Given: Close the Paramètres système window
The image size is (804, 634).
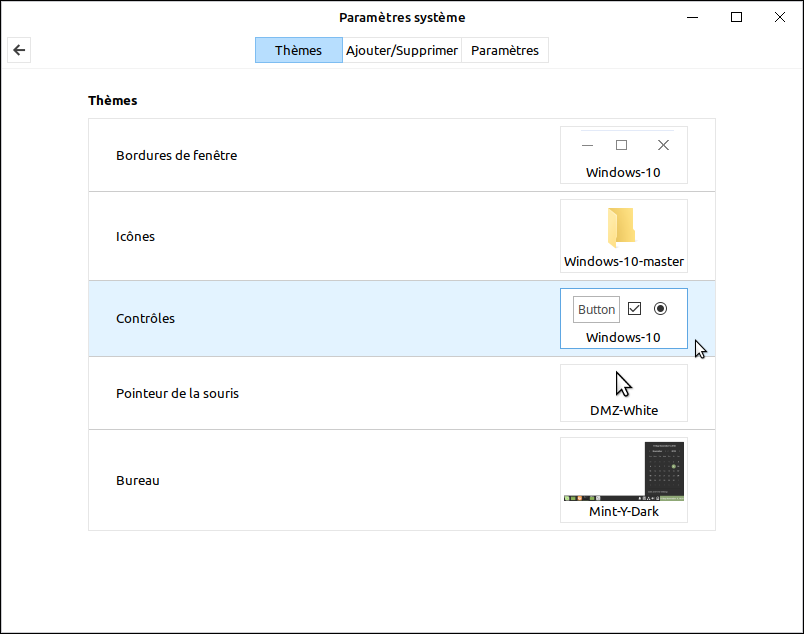Looking at the screenshot, I should point(780,17).
